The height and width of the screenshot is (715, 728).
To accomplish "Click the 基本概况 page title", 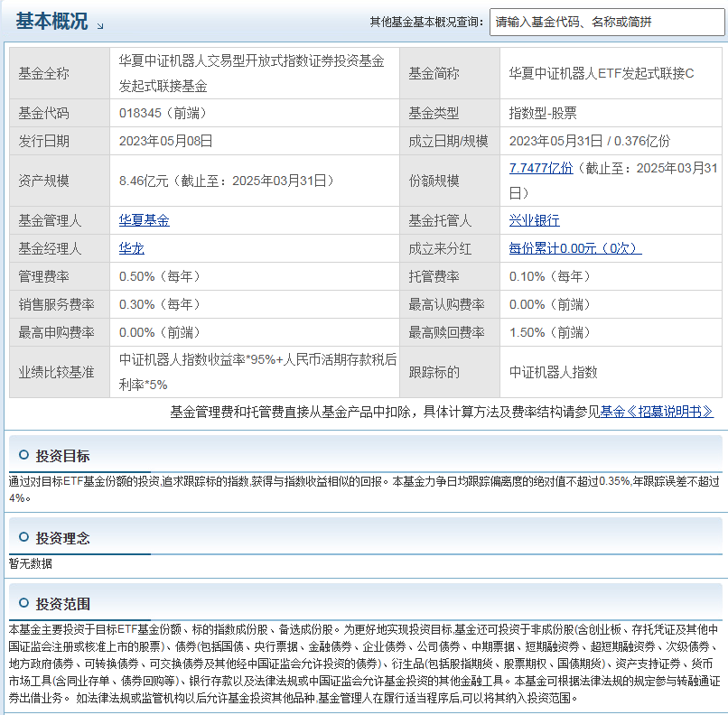I will [51, 22].
